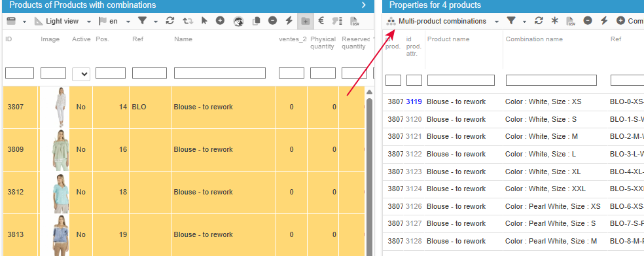Click the two-way sync arrows icon

188,21
